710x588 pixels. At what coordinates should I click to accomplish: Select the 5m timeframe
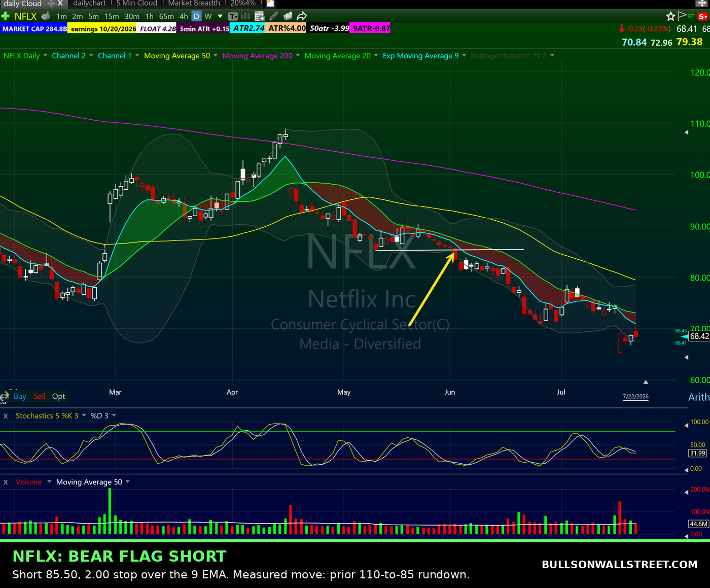coord(94,16)
